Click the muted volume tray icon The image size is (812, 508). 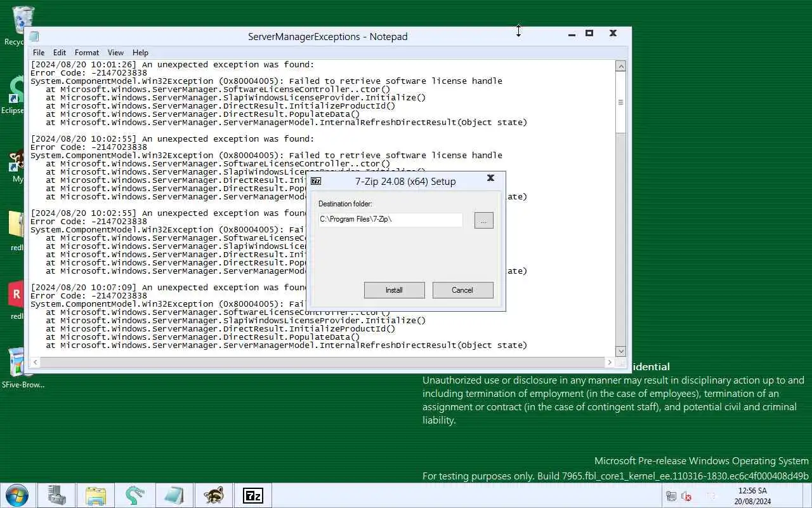(x=686, y=496)
